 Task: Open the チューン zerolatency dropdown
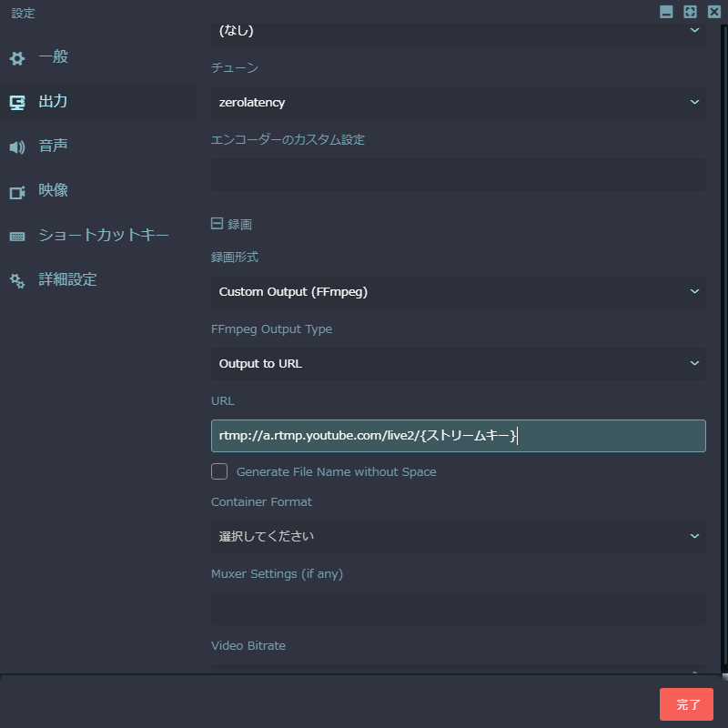[459, 103]
